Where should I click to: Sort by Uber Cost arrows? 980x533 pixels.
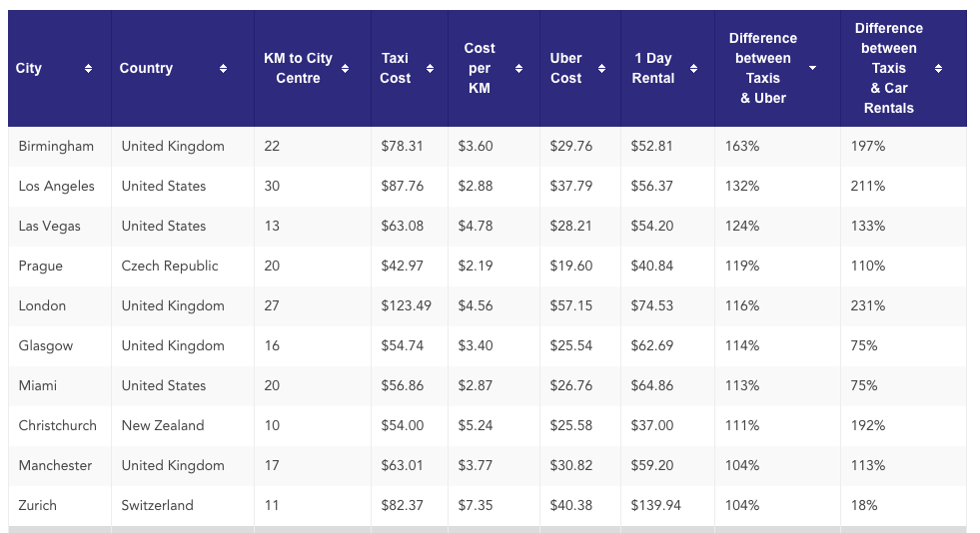point(601,69)
